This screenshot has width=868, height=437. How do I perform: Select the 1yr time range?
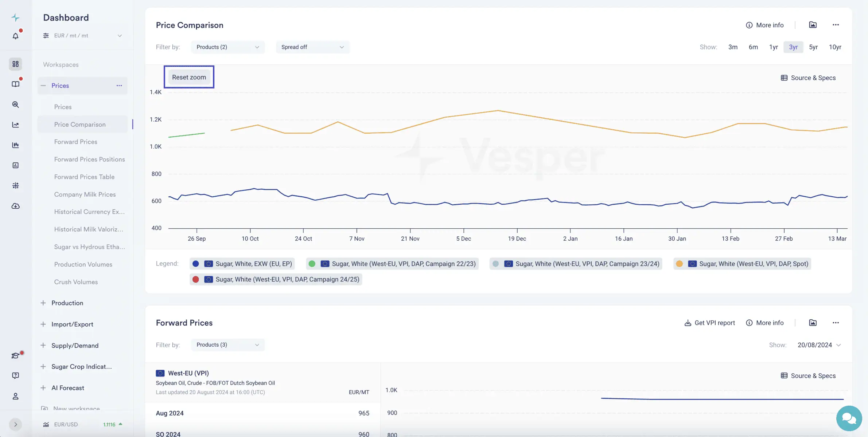(774, 47)
